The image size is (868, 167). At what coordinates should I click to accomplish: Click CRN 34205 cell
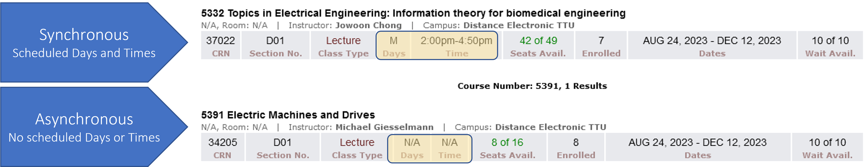click(222, 147)
